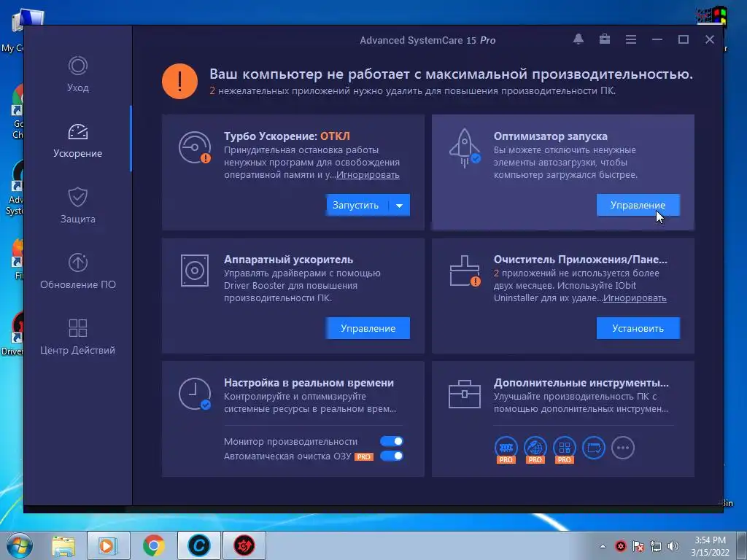Click the volume speaker tray icon
The height and width of the screenshot is (560, 747).
click(673, 546)
